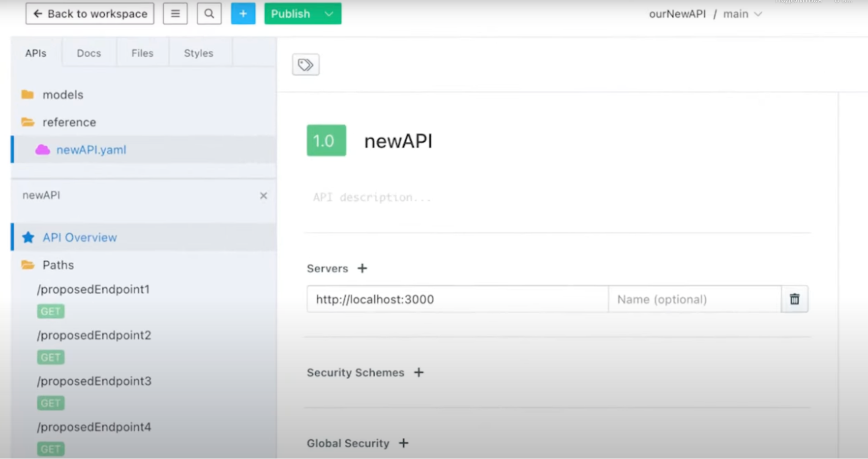
Task: Add a server with the Servers plus icon
Action: (362, 268)
